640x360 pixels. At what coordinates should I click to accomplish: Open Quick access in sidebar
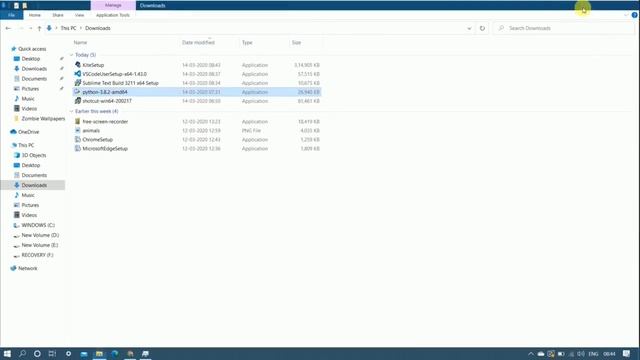(32, 49)
